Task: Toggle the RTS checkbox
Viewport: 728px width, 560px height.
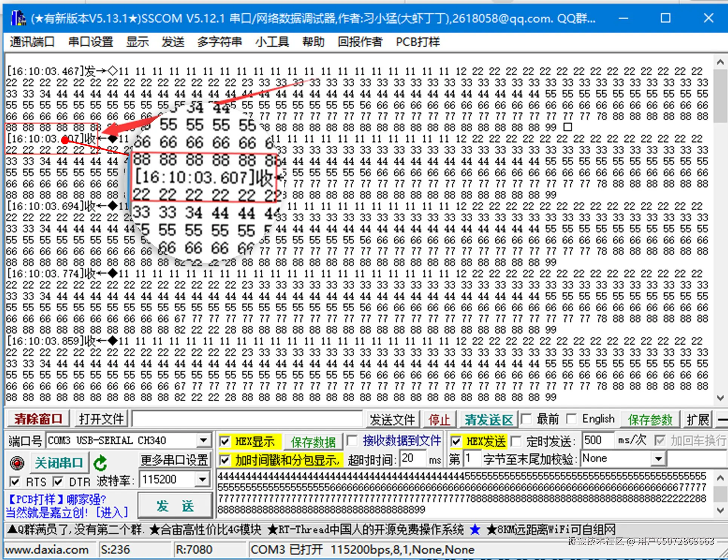Action: (15, 481)
